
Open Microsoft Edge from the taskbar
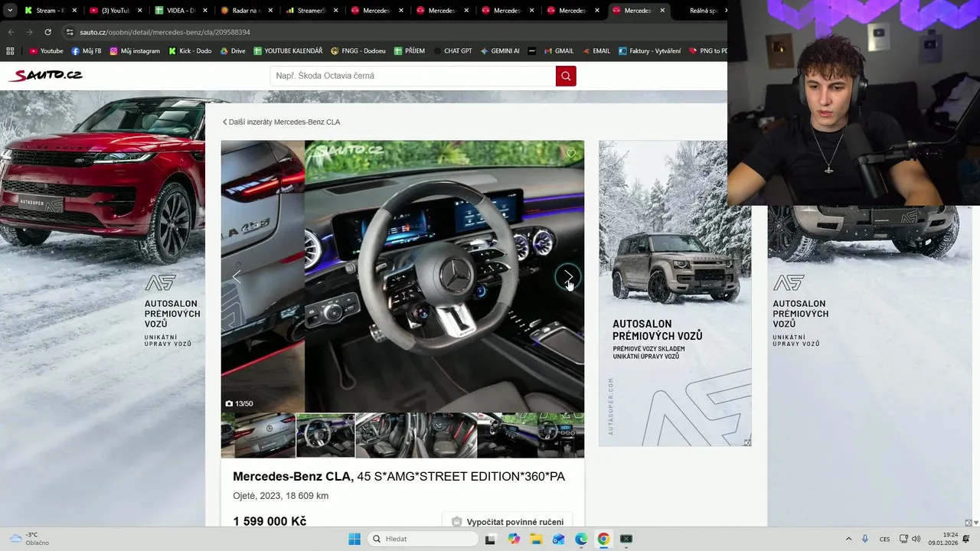581,539
